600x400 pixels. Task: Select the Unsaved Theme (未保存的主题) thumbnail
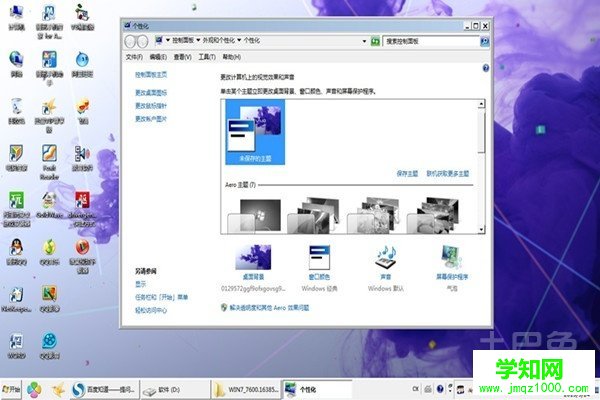[255, 132]
